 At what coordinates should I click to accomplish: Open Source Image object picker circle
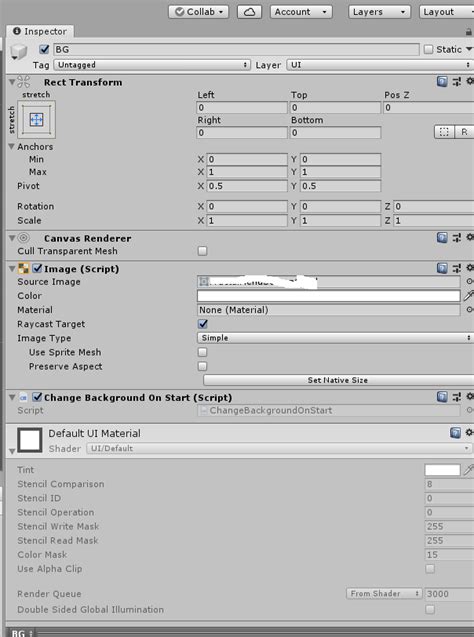click(470, 282)
